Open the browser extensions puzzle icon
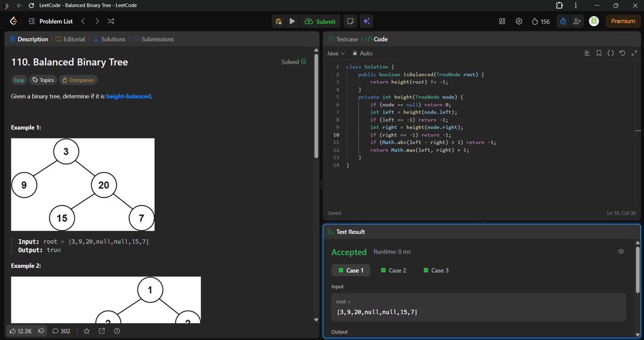This screenshot has width=644, height=340. (560, 5)
